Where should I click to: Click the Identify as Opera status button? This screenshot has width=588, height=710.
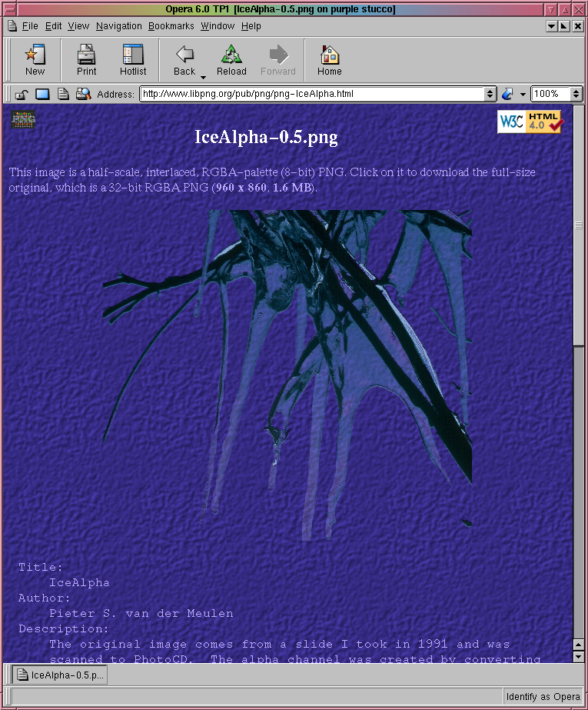[543, 697]
